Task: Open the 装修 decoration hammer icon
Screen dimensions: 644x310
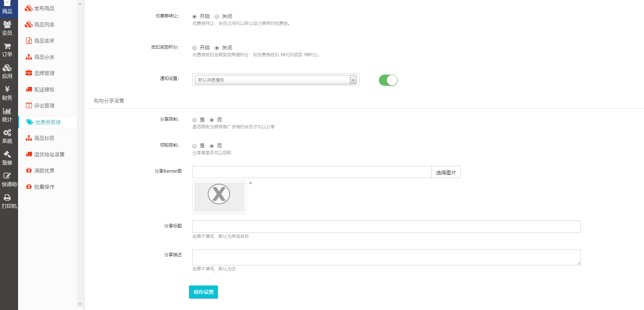Action: click(7, 155)
